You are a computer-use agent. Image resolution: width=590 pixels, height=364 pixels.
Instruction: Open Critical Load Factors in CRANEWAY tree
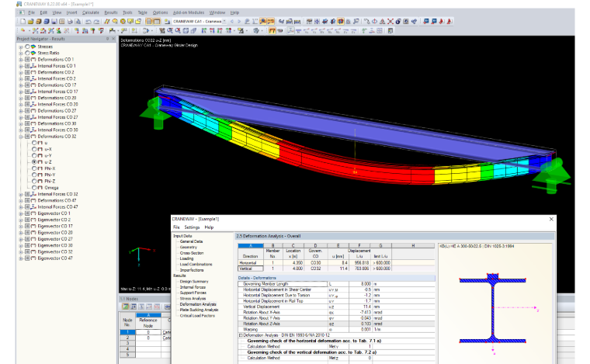tap(197, 315)
